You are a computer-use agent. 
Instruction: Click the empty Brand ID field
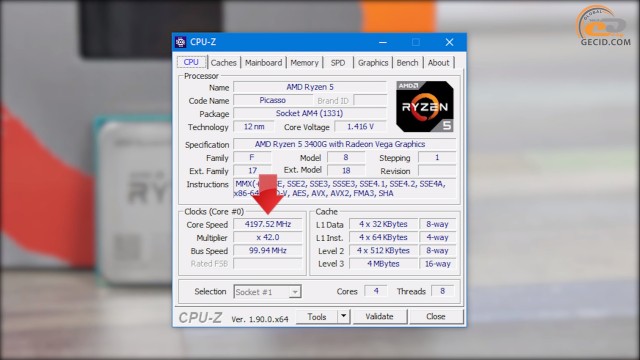(x=370, y=100)
